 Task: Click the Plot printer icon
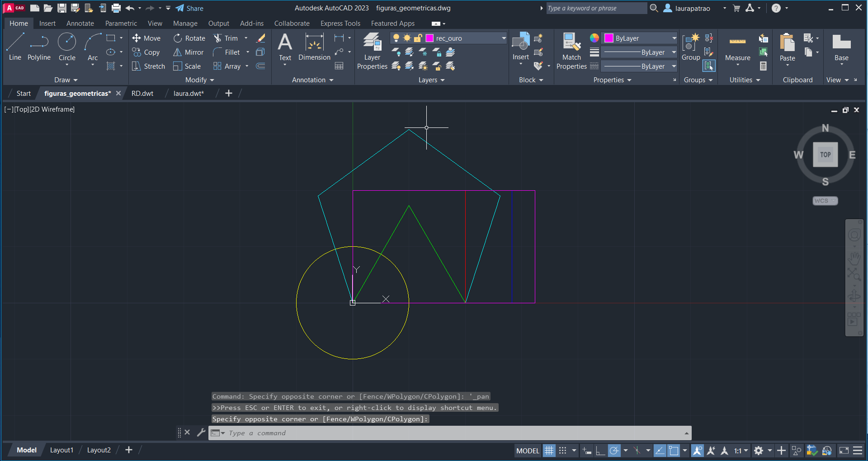click(x=116, y=8)
